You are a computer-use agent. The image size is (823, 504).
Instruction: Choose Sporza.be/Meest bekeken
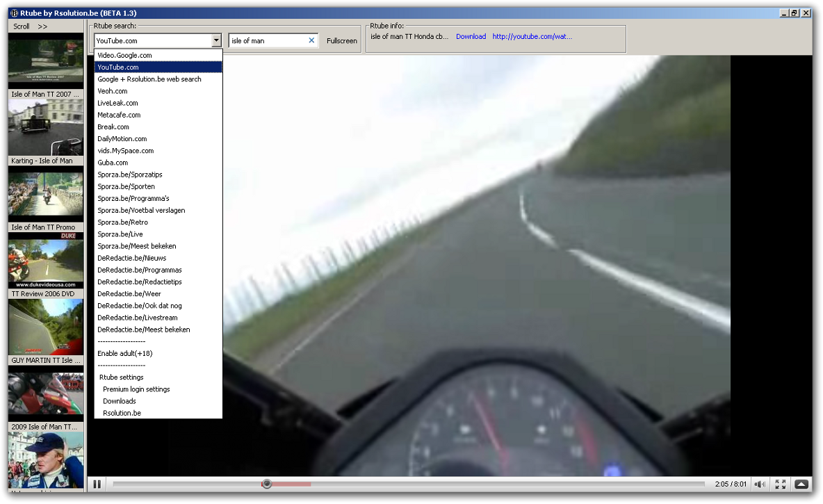coord(158,246)
